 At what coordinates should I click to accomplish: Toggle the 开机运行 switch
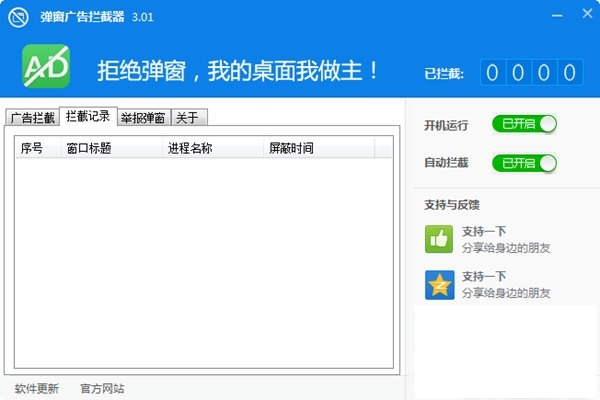click(x=524, y=124)
